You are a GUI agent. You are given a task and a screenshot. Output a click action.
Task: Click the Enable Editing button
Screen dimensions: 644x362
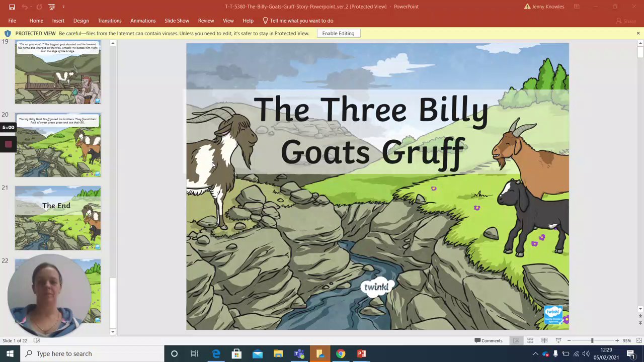click(338, 33)
